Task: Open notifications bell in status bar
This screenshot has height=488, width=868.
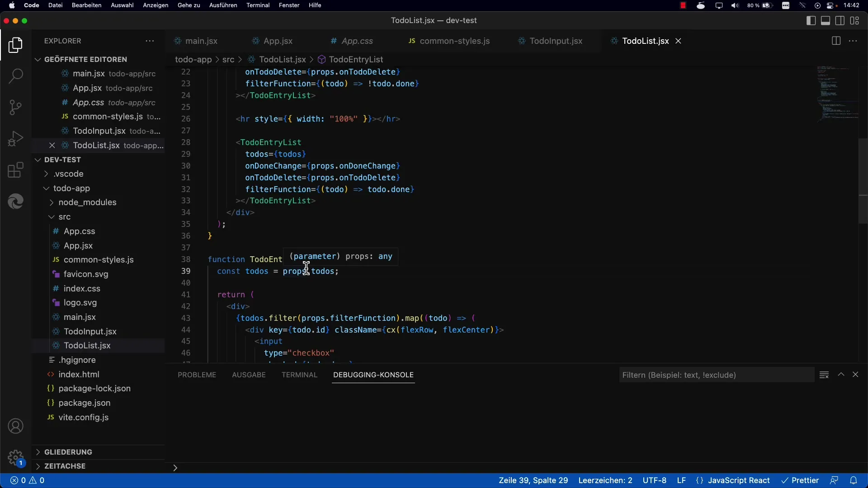Action: tap(854, 480)
